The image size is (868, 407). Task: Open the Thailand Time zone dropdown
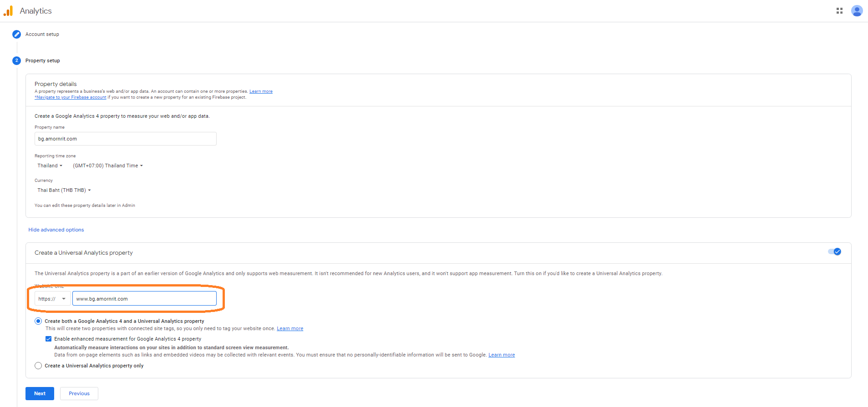(x=107, y=166)
